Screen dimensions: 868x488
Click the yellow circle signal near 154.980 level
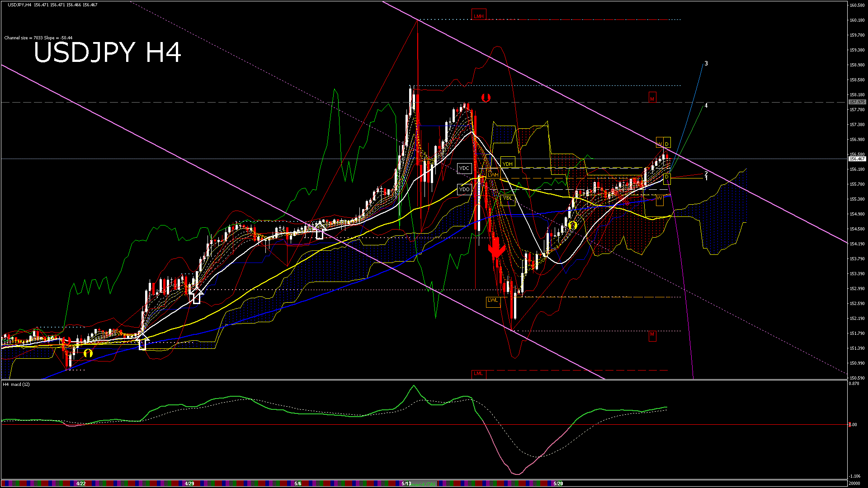tap(573, 225)
